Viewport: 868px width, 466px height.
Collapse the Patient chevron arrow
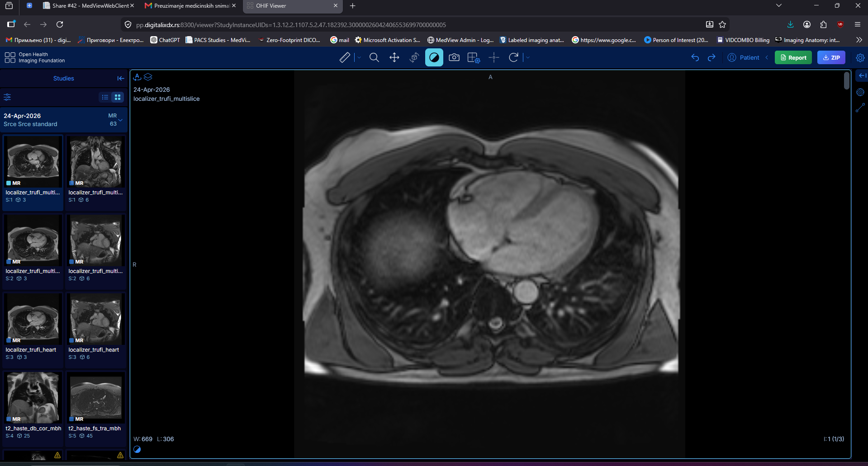pos(767,57)
